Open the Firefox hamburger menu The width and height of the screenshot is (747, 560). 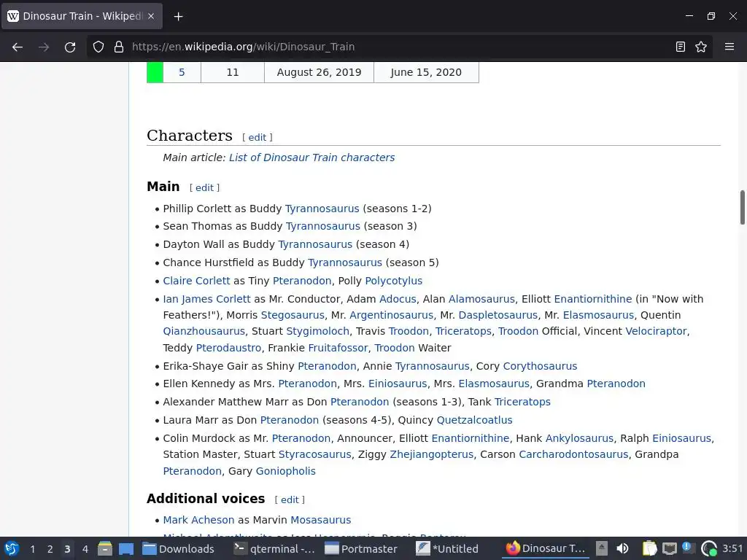point(729,47)
